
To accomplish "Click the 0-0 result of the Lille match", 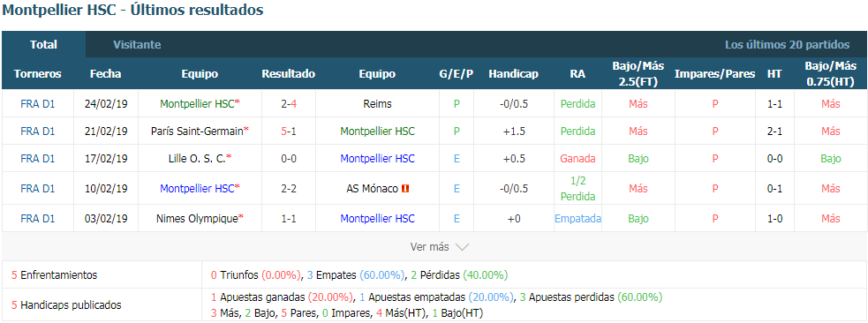I will pos(289,159).
